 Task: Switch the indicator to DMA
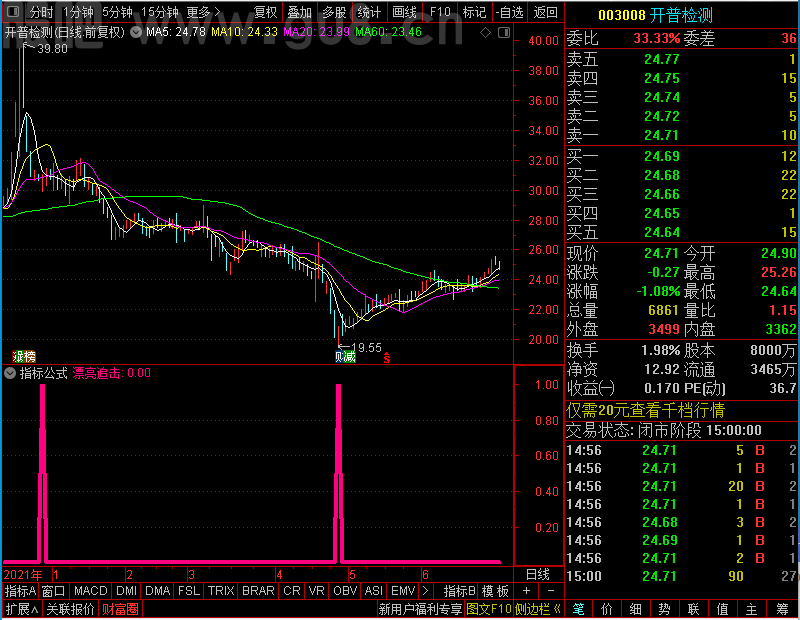point(157,591)
